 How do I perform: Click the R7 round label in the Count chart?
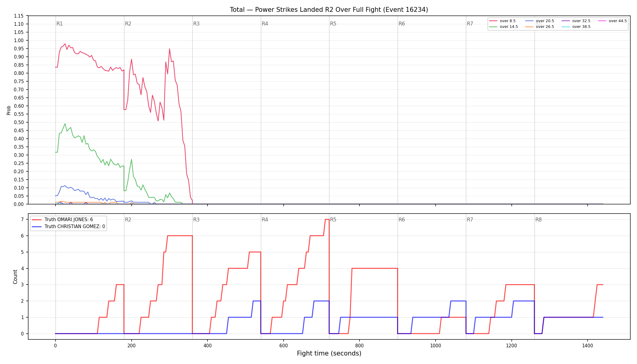coord(470,220)
